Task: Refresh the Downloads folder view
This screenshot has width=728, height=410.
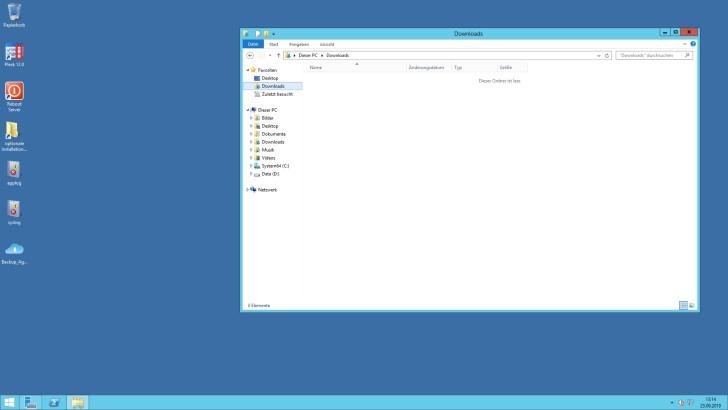Action: pyautogui.click(x=607, y=56)
